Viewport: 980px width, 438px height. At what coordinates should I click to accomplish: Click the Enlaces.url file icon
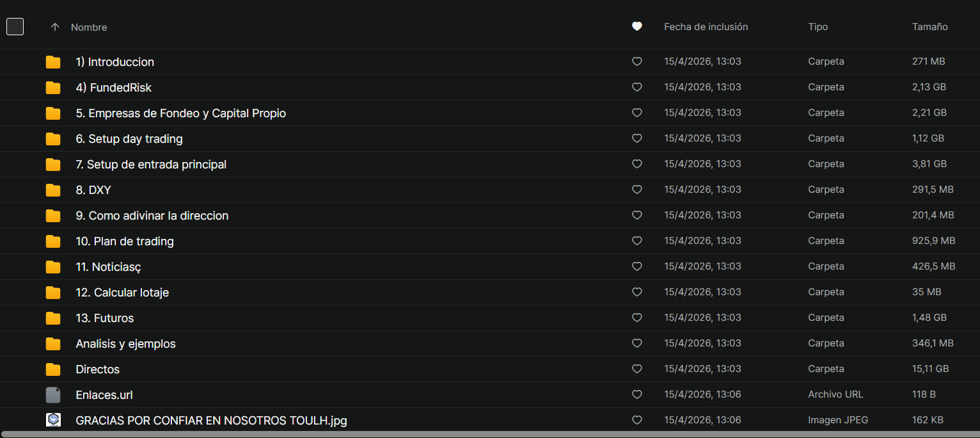(53, 395)
